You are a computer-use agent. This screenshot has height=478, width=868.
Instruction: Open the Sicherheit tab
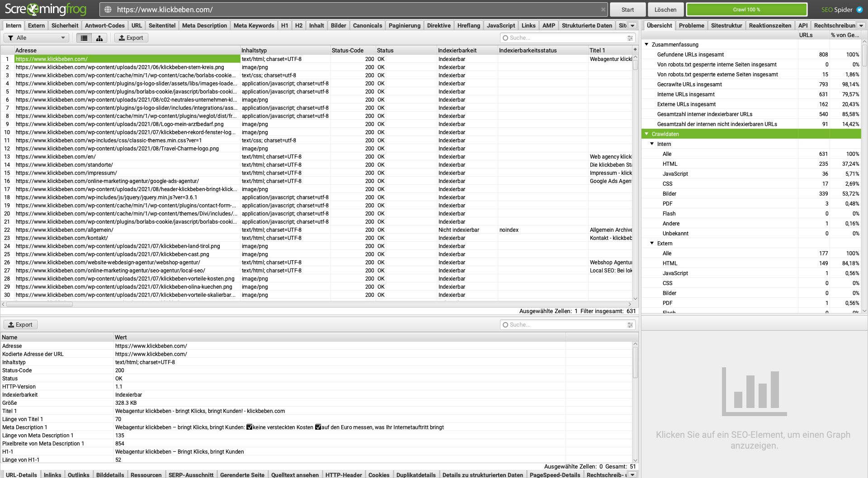click(x=65, y=26)
